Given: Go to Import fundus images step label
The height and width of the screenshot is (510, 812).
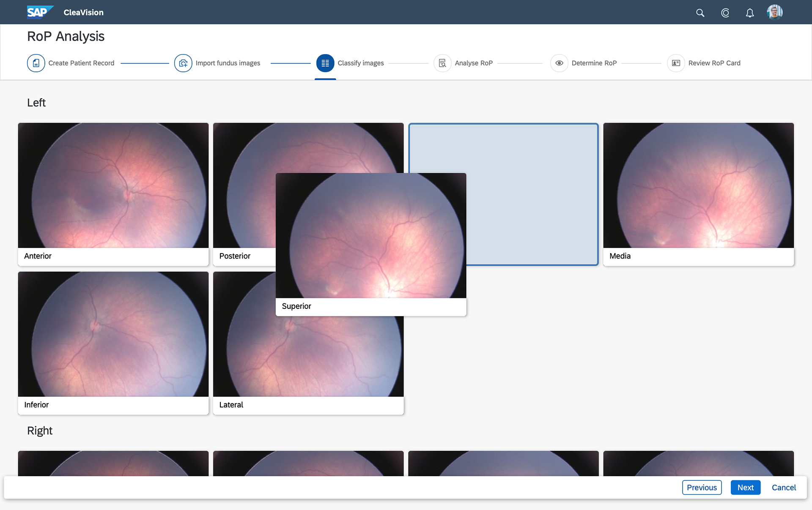Looking at the screenshot, I should (228, 63).
